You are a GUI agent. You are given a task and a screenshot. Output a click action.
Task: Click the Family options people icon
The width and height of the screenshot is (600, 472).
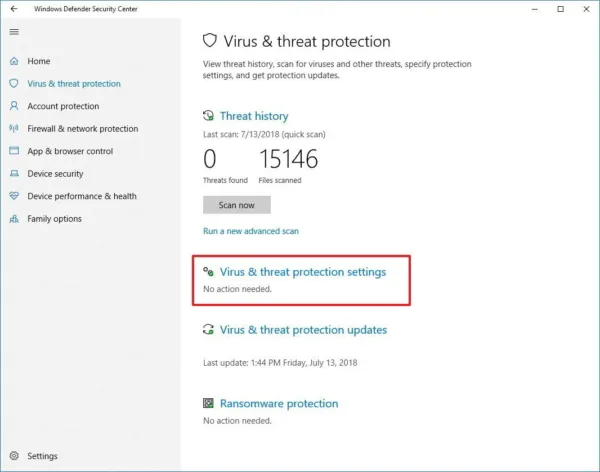tap(14, 219)
